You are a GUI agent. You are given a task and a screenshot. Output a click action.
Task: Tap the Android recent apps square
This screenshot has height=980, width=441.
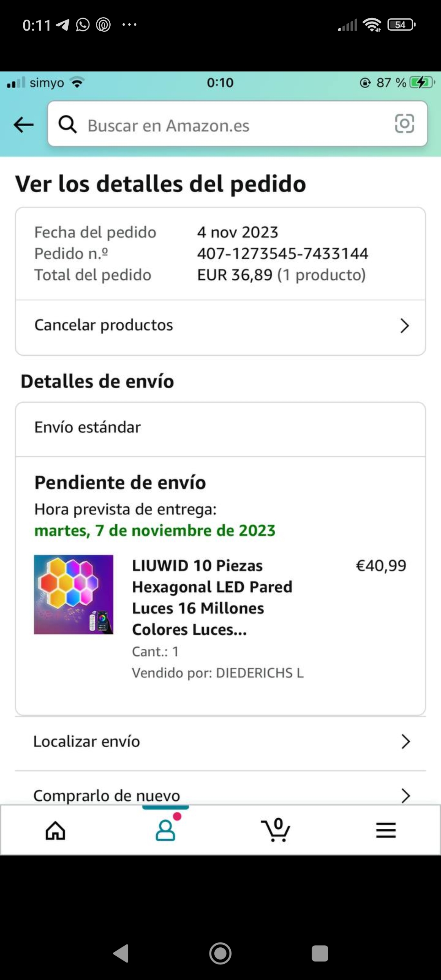click(x=320, y=953)
